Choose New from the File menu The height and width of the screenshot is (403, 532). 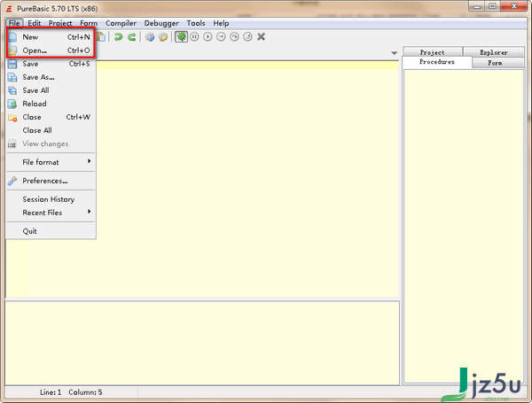coord(51,37)
